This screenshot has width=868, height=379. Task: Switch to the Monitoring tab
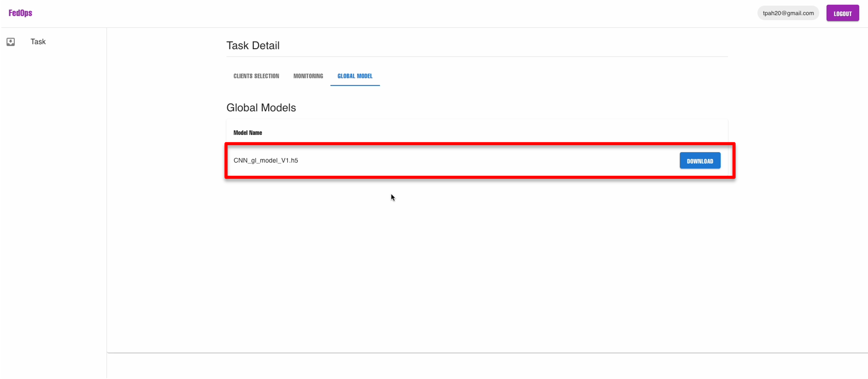tap(308, 76)
